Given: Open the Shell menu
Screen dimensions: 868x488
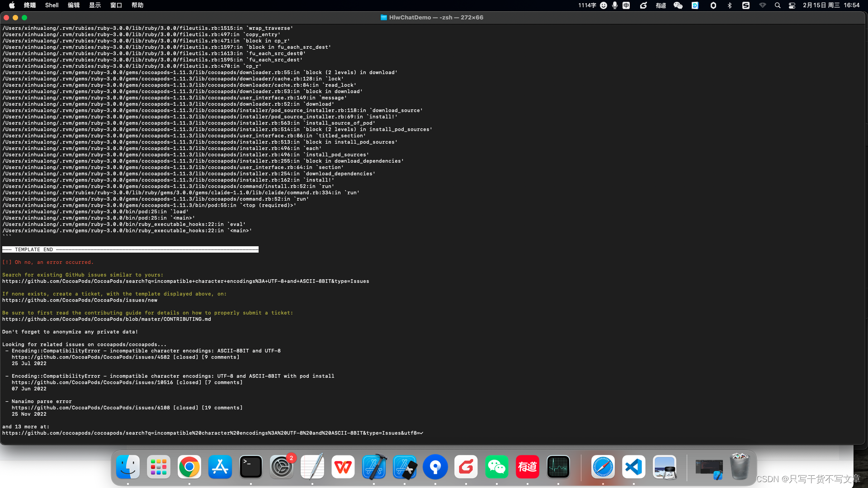Looking at the screenshot, I should (x=52, y=5).
